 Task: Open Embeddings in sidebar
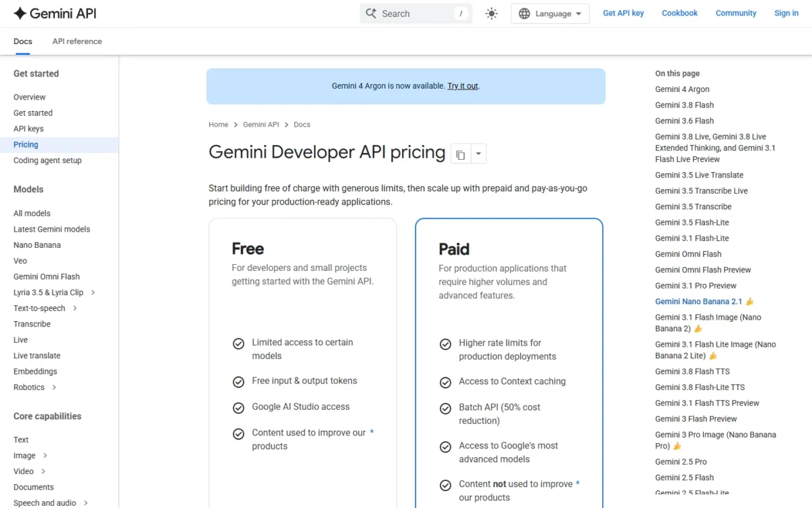[x=35, y=372]
